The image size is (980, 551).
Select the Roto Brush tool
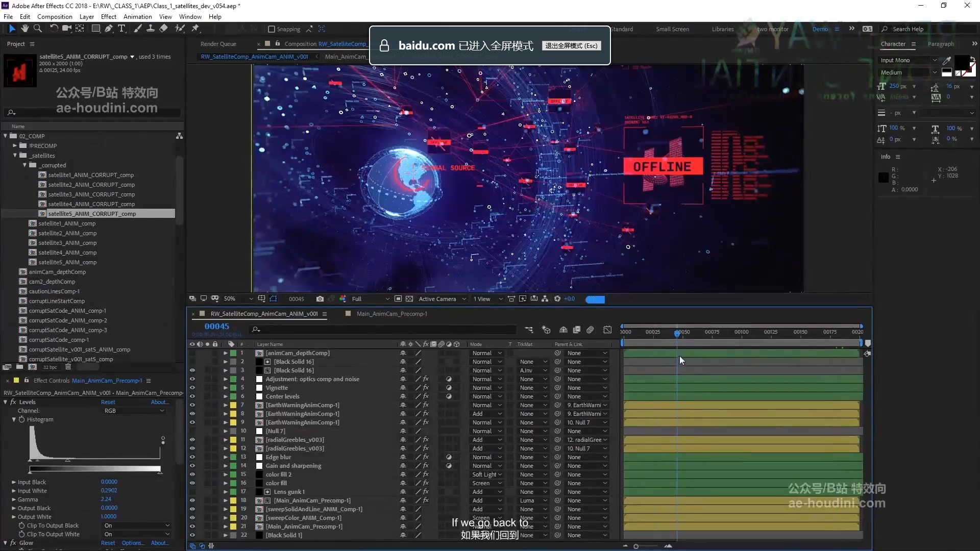[x=180, y=29]
